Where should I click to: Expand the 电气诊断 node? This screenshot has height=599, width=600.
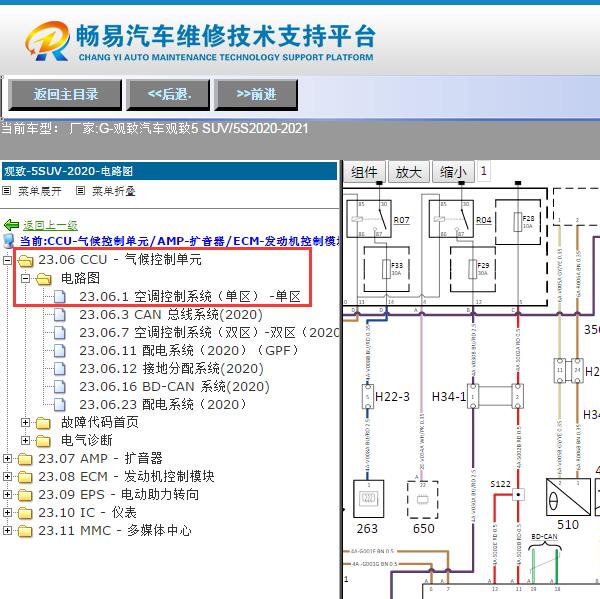click(x=25, y=441)
